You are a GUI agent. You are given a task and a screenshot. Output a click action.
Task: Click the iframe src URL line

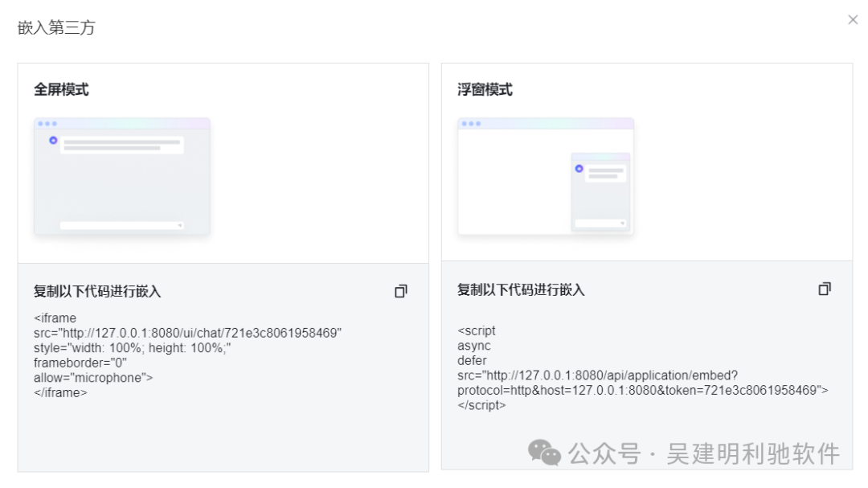(x=187, y=333)
